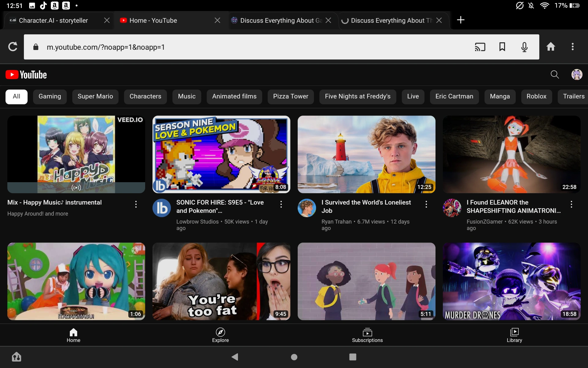Open your YouTube Library

(x=514, y=335)
